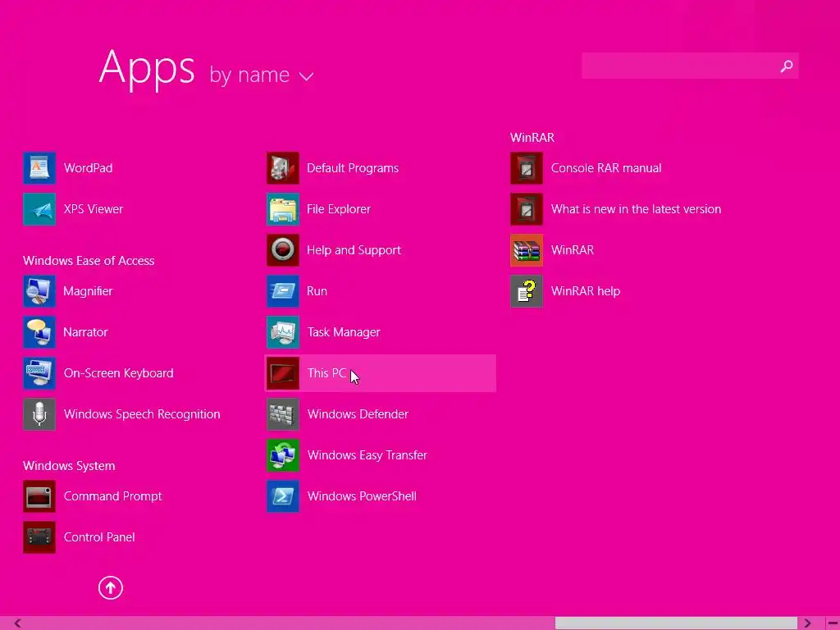Click the 'Command Prompt' label

click(x=112, y=496)
